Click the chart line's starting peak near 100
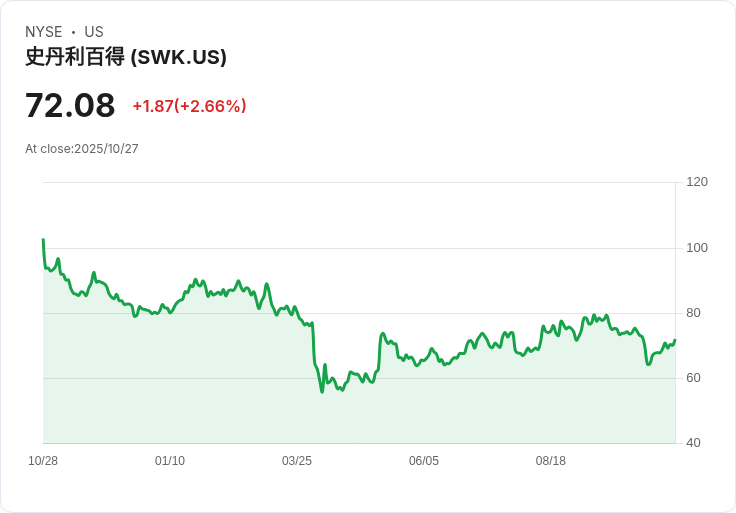 (x=44, y=240)
